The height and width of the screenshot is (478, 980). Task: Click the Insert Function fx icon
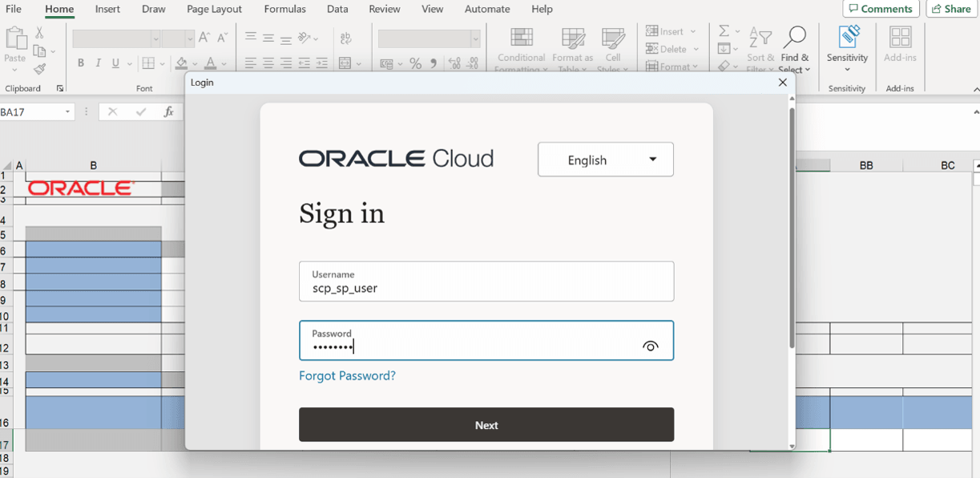[168, 112]
